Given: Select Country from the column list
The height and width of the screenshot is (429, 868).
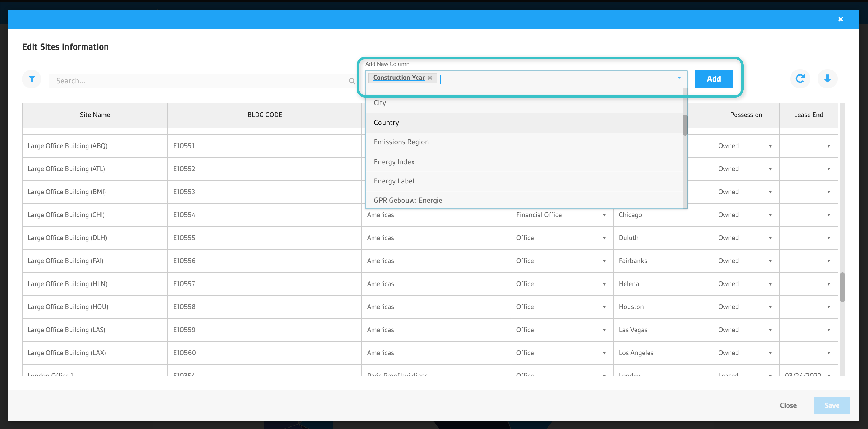Looking at the screenshot, I should (524, 123).
